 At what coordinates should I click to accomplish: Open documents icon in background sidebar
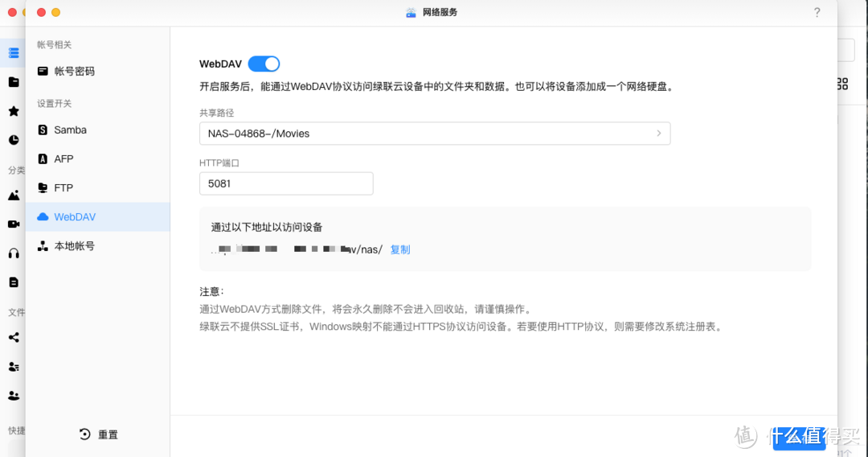[14, 282]
